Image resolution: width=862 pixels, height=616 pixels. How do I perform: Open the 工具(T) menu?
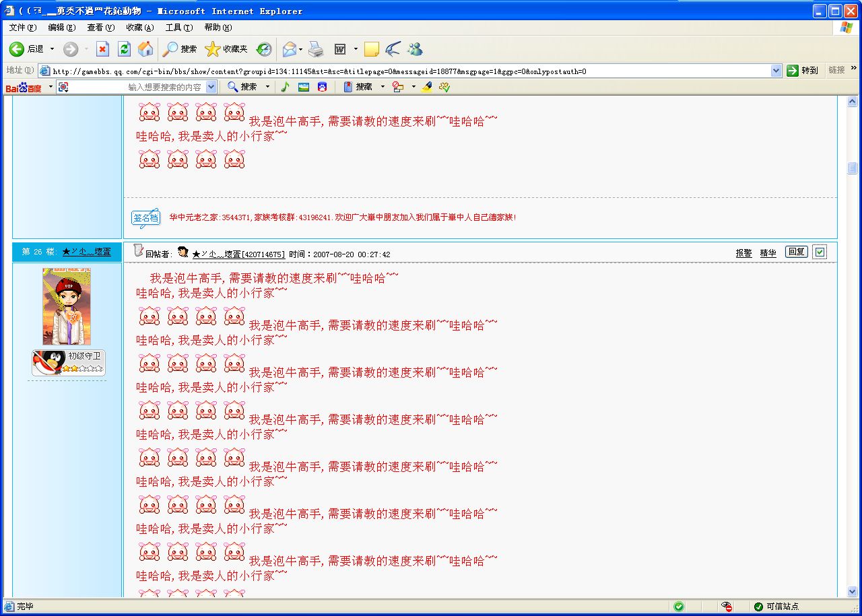pos(178,28)
